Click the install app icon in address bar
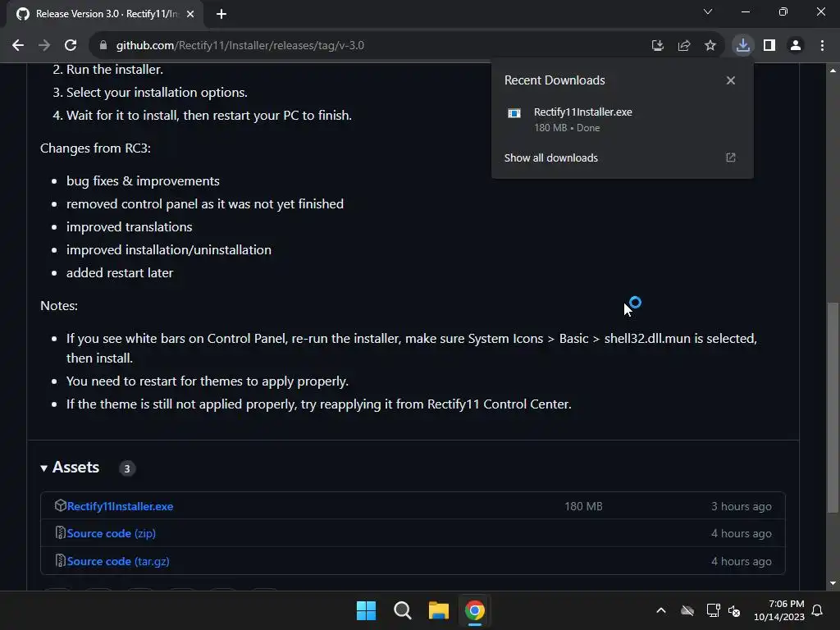 point(657,46)
